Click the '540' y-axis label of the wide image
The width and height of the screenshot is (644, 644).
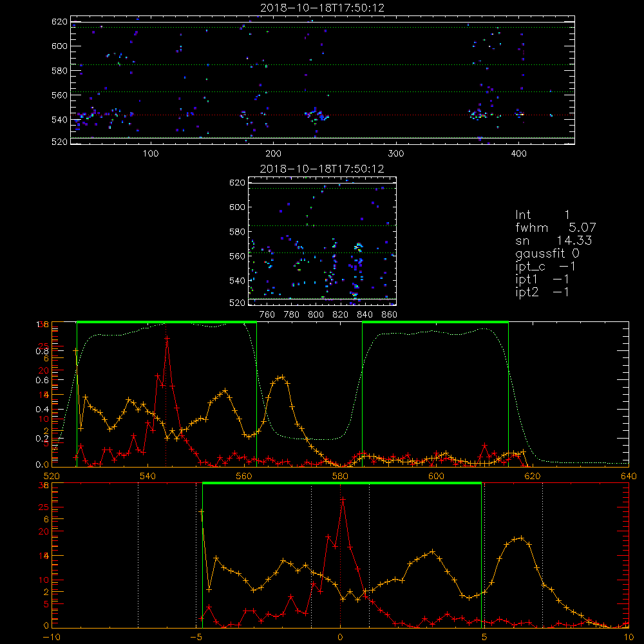(x=59, y=120)
